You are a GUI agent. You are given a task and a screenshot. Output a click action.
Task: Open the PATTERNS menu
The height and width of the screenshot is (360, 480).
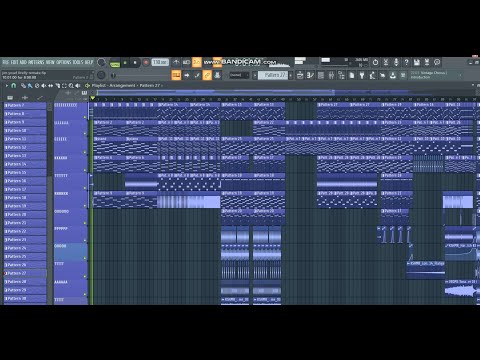click(x=36, y=62)
